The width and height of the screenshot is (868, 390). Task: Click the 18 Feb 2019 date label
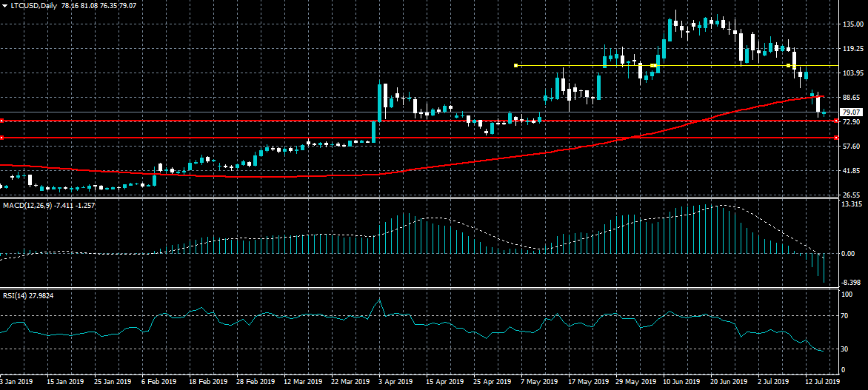208,382
